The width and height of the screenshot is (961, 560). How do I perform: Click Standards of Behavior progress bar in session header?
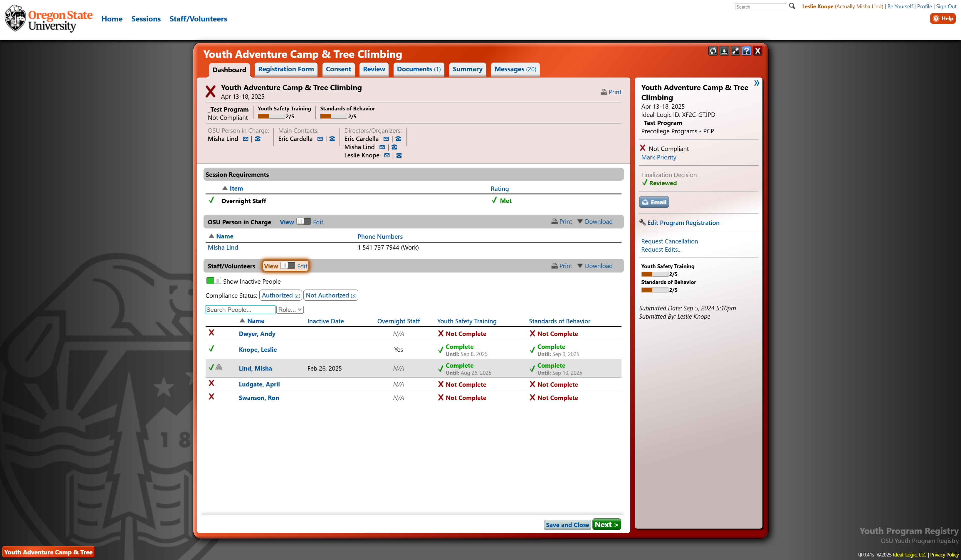click(x=333, y=116)
